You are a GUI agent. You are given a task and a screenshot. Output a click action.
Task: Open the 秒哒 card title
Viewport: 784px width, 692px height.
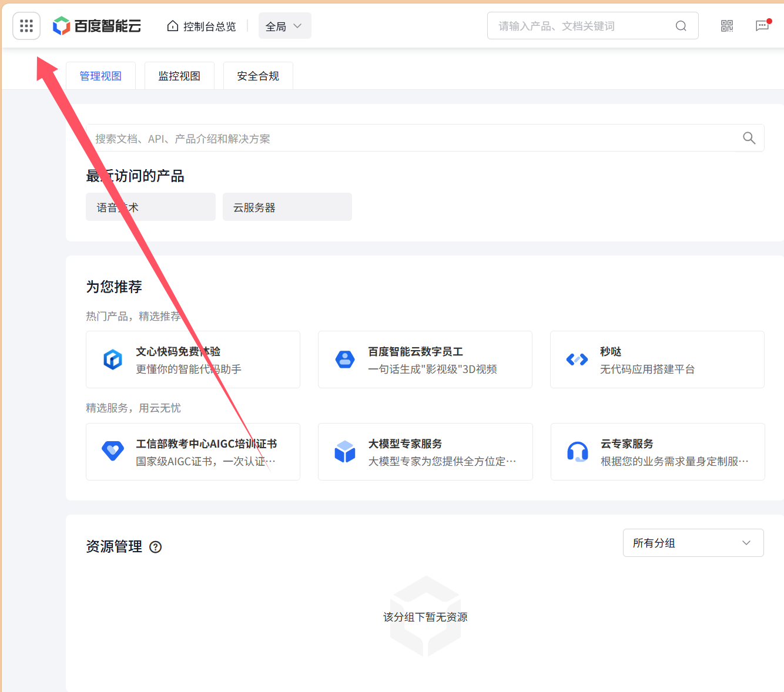point(611,351)
